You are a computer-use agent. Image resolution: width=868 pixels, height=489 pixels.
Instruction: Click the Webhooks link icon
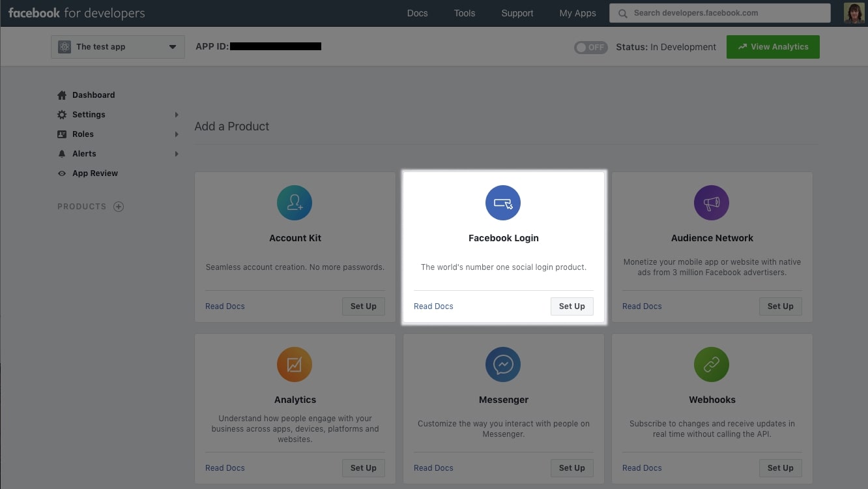pos(712,364)
